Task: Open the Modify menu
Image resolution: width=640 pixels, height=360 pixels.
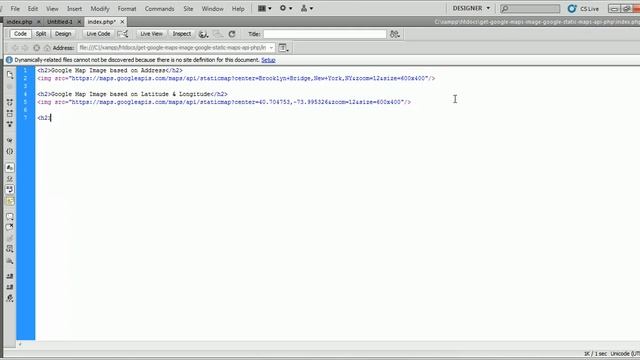Action: point(100,9)
